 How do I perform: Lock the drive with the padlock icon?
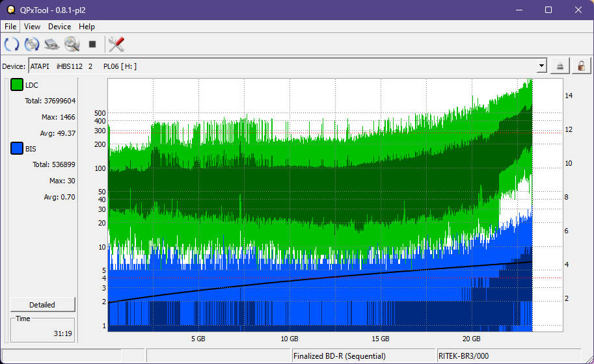[581, 66]
